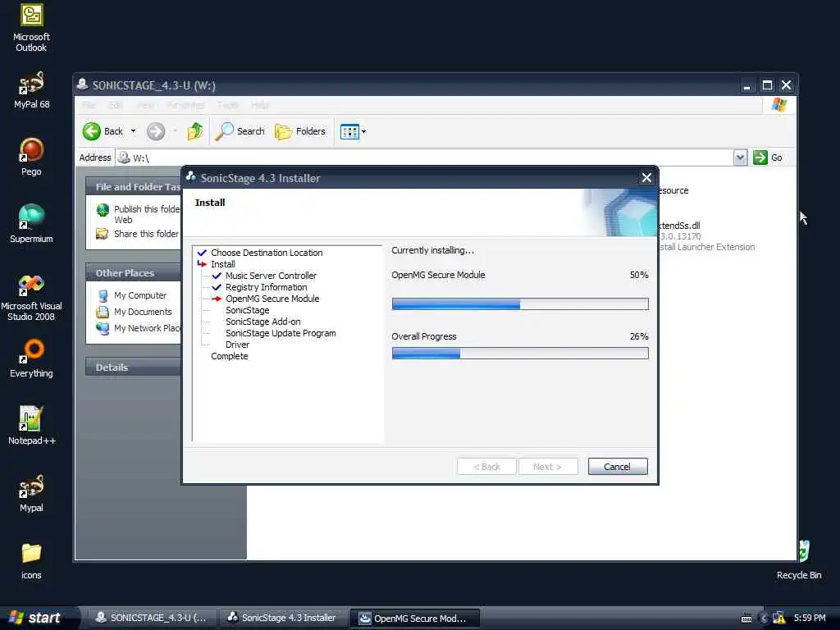
Task: Click the system clock 5:59 PM
Action: pyautogui.click(x=810, y=618)
